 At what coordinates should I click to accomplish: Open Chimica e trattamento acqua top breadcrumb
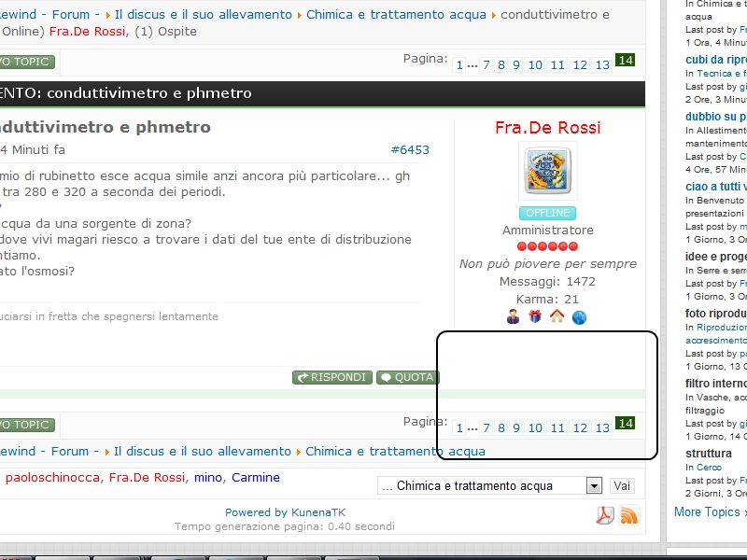point(396,14)
